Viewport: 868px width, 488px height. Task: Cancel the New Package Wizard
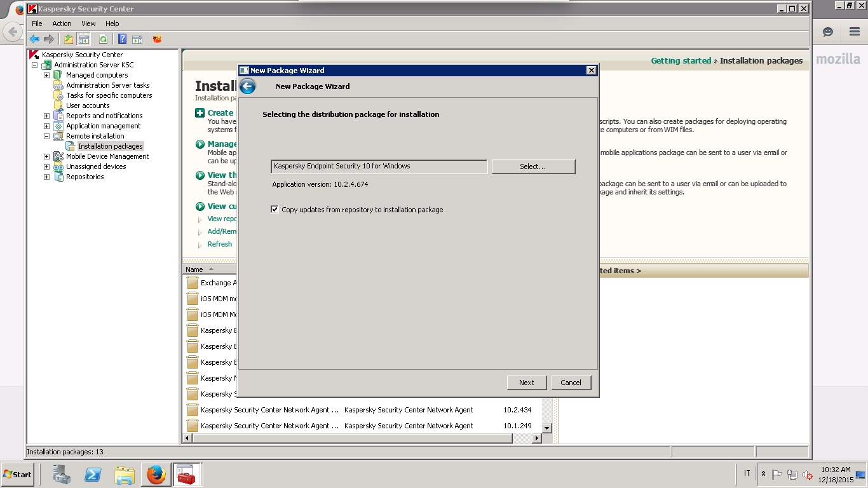coord(571,383)
